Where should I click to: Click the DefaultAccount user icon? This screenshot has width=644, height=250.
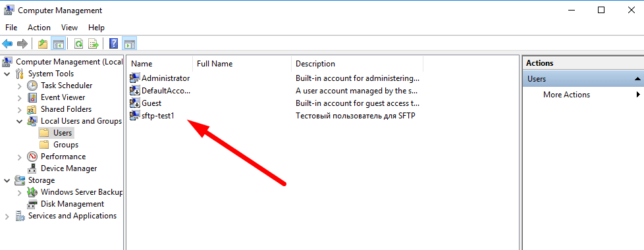click(x=135, y=91)
